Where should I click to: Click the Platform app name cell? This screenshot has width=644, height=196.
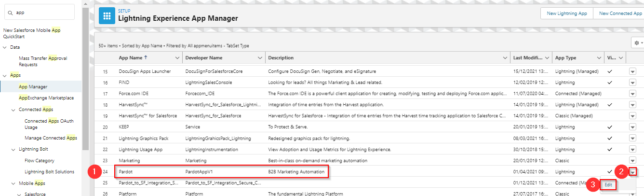[x=128, y=194]
